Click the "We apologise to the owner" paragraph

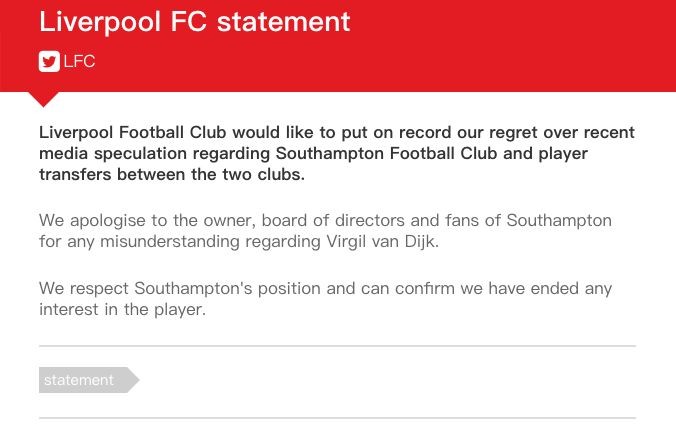(325, 230)
